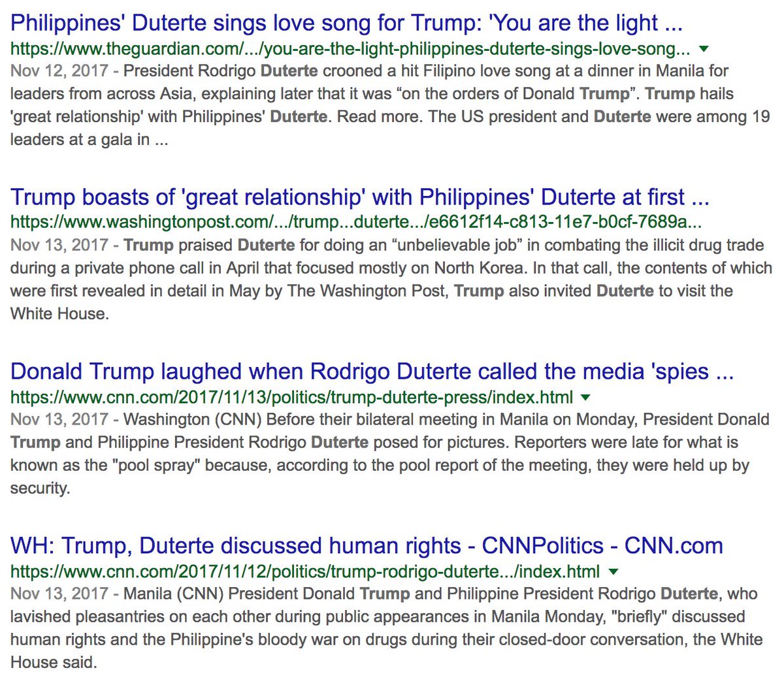Click 'Nov 13, 2017' date in Washington Post result
784x687 pixels.
pyautogui.click(x=59, y=245)
